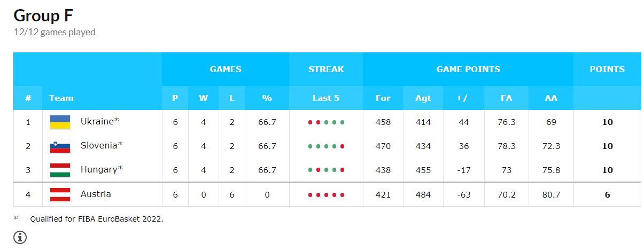Click Ukraine's Last 5 streak dots
The image size is (644, 251).
coord(326,122)
